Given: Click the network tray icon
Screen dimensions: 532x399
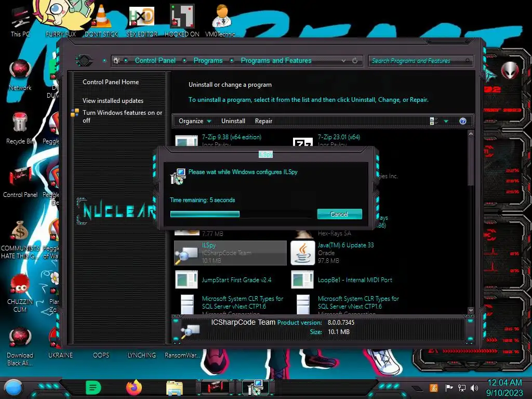Looking at the screenshot, I should 461,388.
